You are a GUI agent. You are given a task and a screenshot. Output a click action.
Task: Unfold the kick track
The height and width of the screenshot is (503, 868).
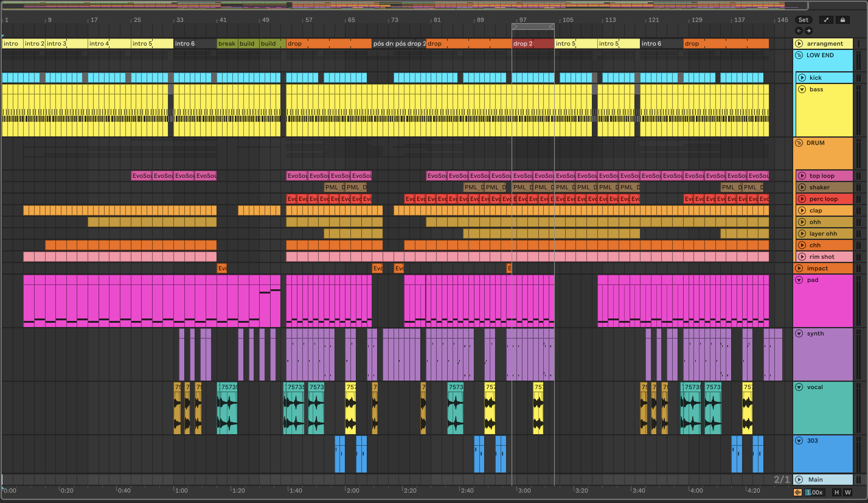(x=802, y=78)
